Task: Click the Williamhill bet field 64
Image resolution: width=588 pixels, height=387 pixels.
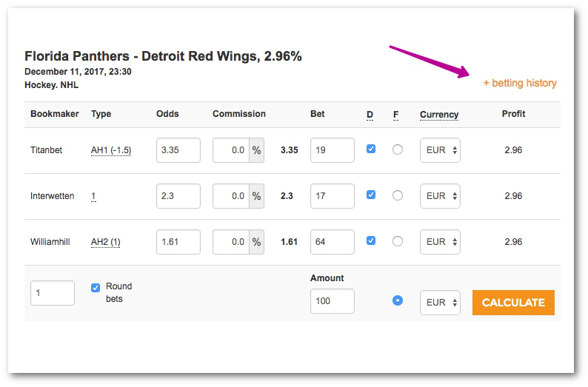Action: click(333, 242)
